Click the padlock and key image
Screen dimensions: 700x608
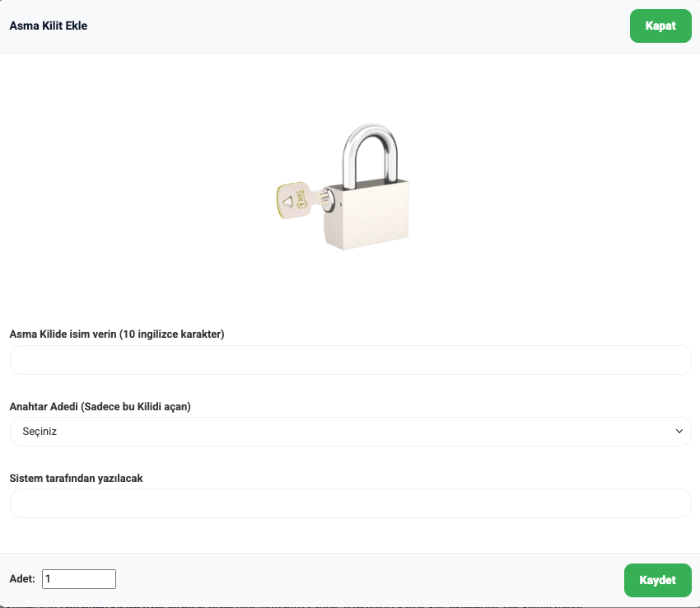coord(346,186)
